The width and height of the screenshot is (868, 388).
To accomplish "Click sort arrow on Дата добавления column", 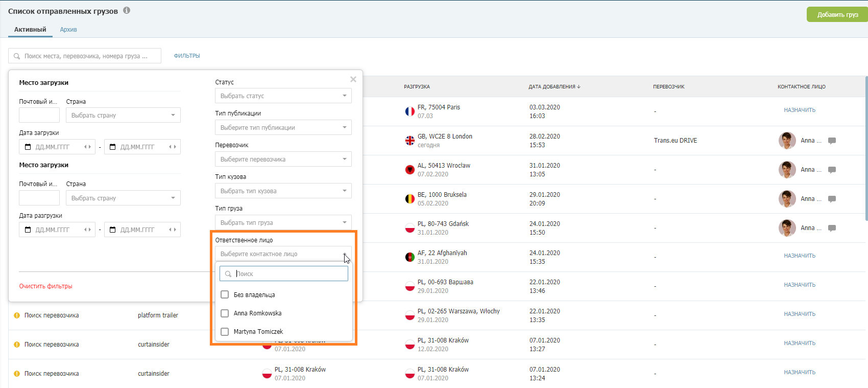I will [578, 87].
